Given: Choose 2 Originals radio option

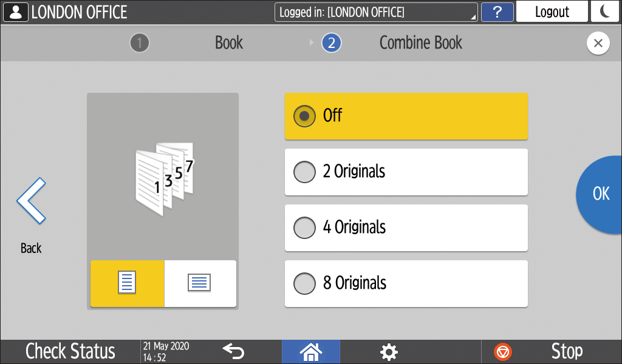Looking at the screenshot, I should 304,172.
